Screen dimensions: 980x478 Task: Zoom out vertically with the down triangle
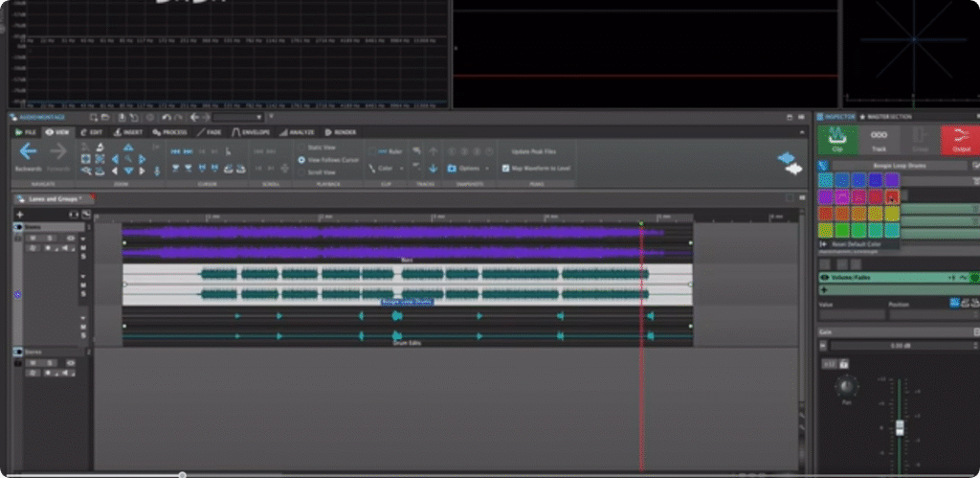click(x=128, y=171)
